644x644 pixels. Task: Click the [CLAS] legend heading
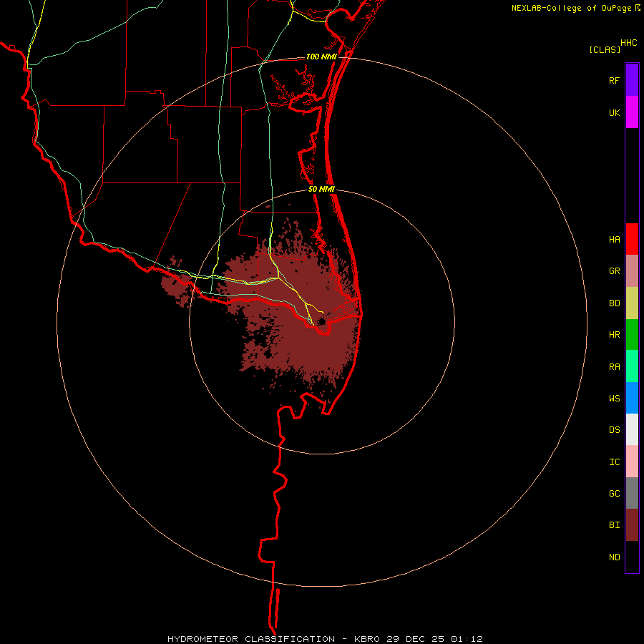[605, 49]
